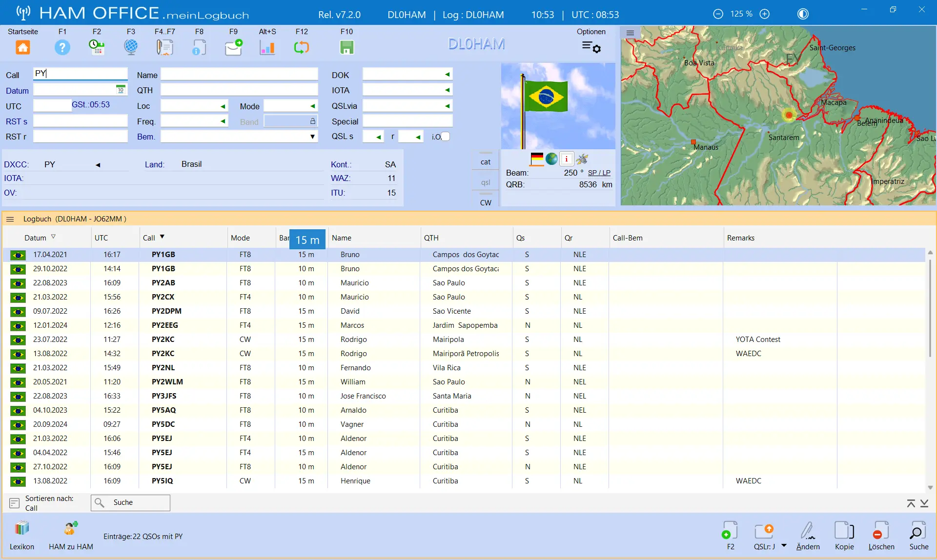Open the Lexikon books icon
Viewport: 937px width, 560px height.
tap(22, 528)
